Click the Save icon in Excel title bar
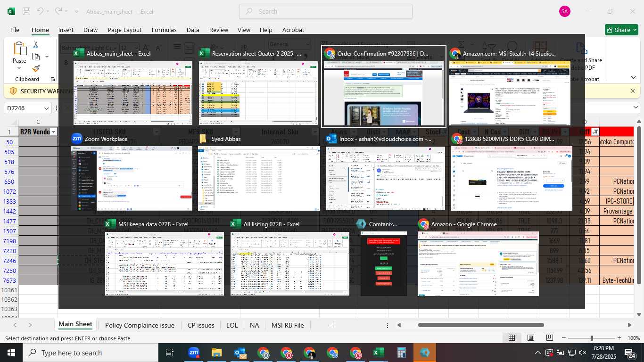Viewport: 644px width, 362px height. tap(26, 11)
